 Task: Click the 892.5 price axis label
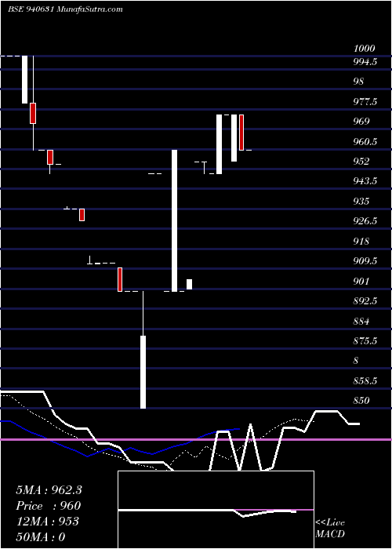[365, 300]
